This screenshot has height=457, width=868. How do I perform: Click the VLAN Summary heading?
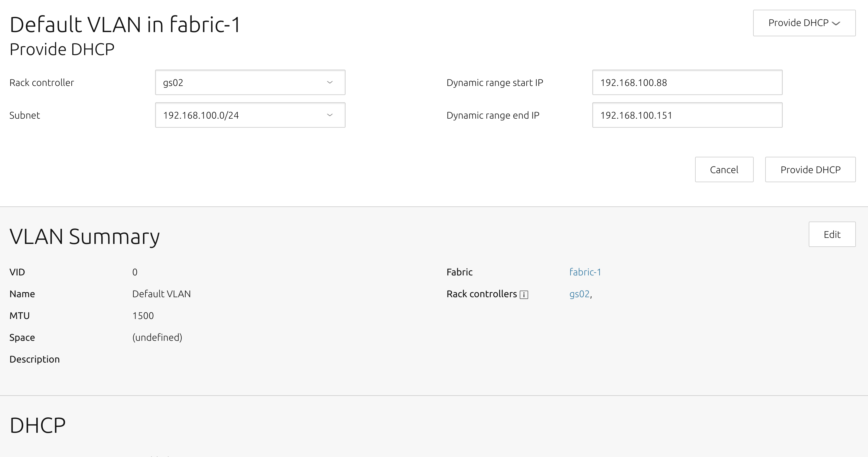(85, 236)
